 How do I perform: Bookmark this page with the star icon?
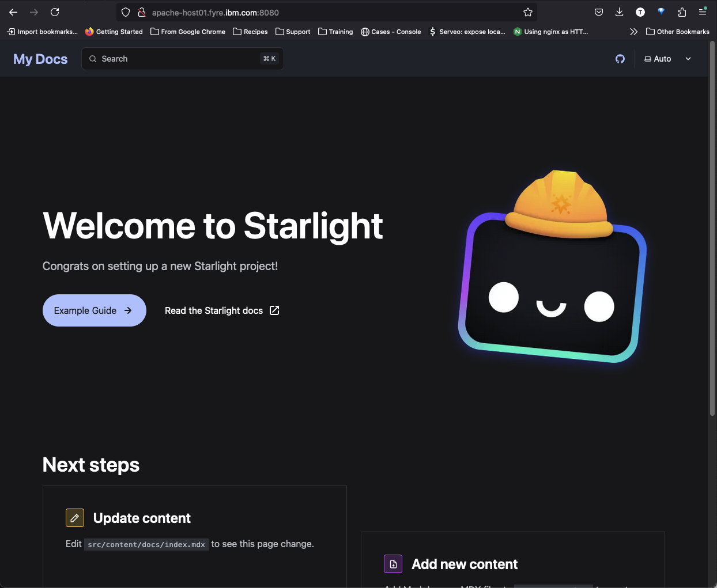coord(527,12)
